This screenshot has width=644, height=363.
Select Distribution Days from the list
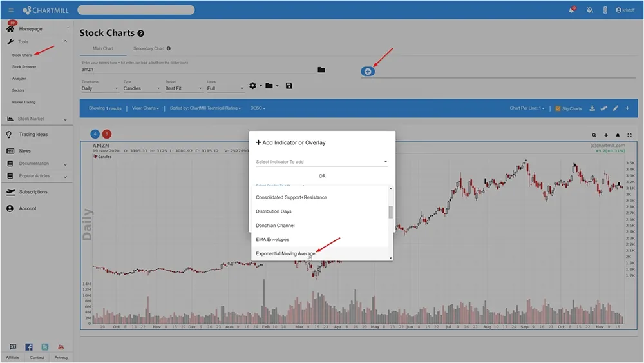(319, 211)
